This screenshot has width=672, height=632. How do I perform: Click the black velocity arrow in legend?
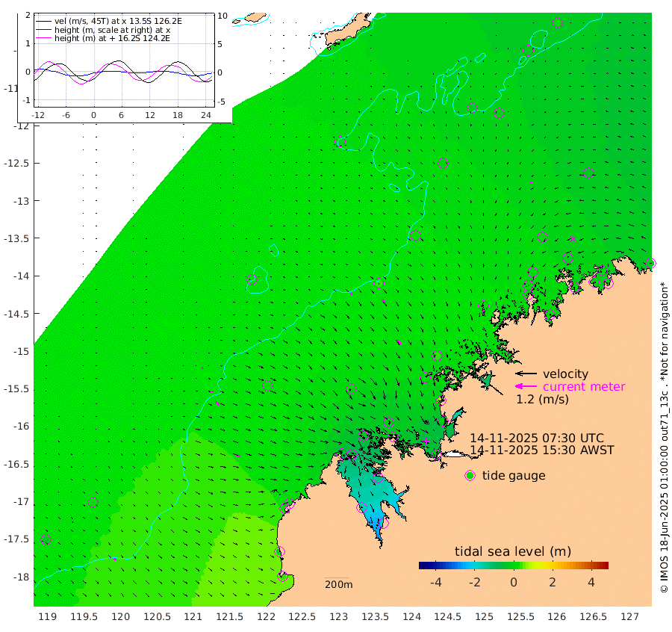[x=526, y=374]
